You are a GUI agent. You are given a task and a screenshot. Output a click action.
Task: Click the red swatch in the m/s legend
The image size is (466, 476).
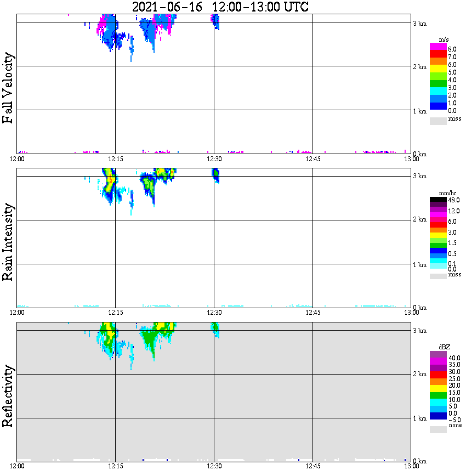tap(438, 54)
